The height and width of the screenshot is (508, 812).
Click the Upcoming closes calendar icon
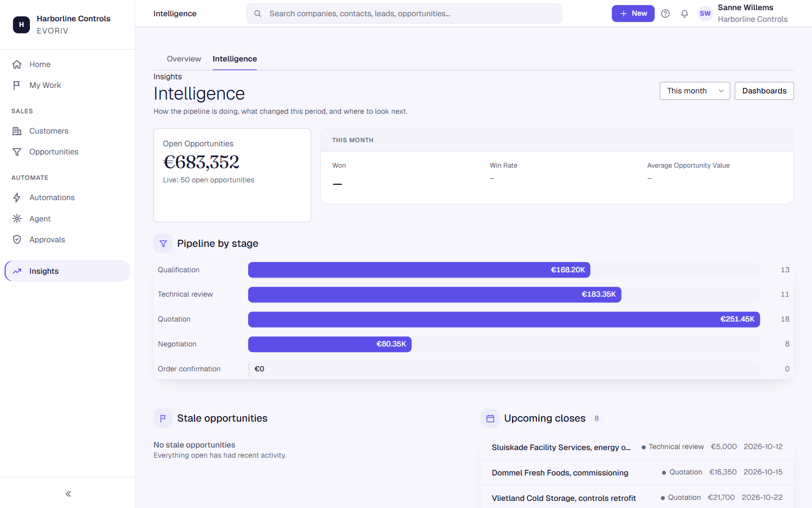(x=490, y=419)
